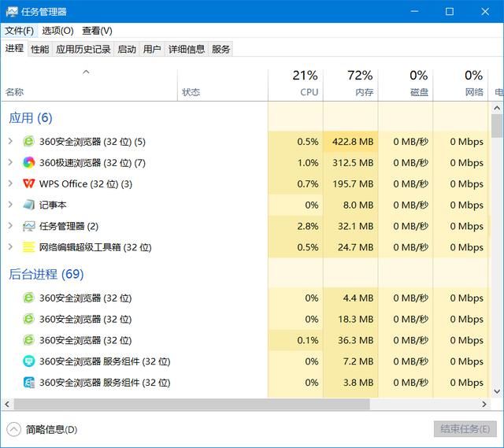Switch to the 性能 tab
This screenshot has width=504, height=448.
tap(40, 49)
